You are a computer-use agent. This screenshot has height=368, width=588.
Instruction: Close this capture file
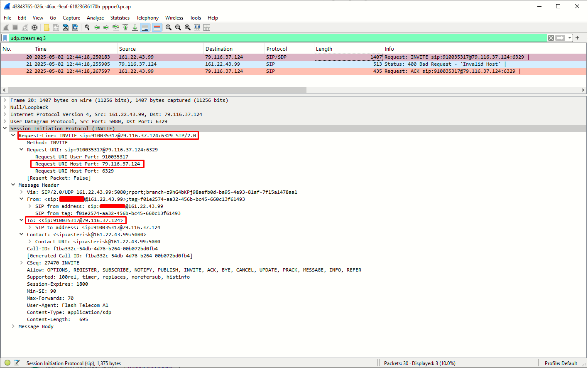tap(66, 27)
